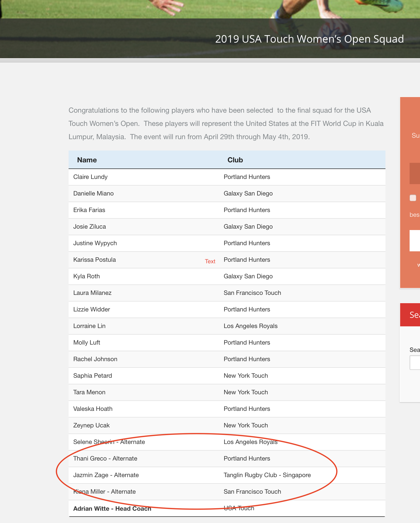420x523 pixels.
Task: Click the page title '2019 USA Touch Women's Open Squad'
Action: [x=310, y=39]
